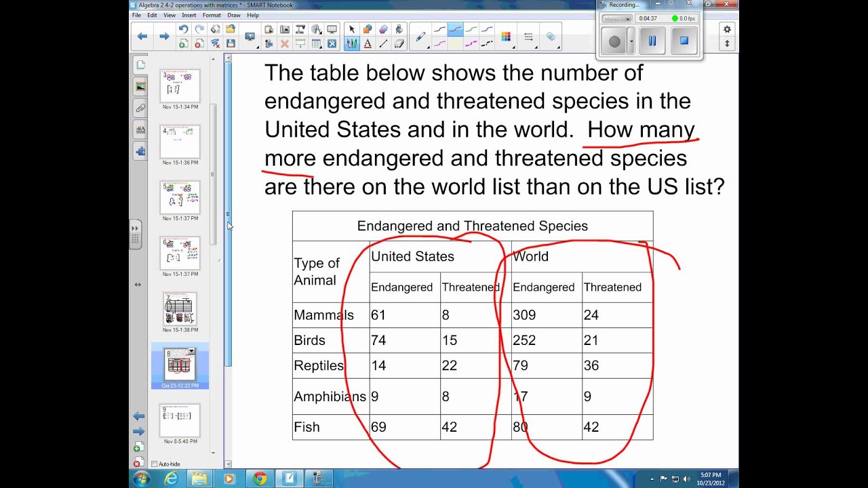Expand the screen shade display dropdown
Image resolution: width=868 pixels, height=488 pixels.
coord(250,37)
